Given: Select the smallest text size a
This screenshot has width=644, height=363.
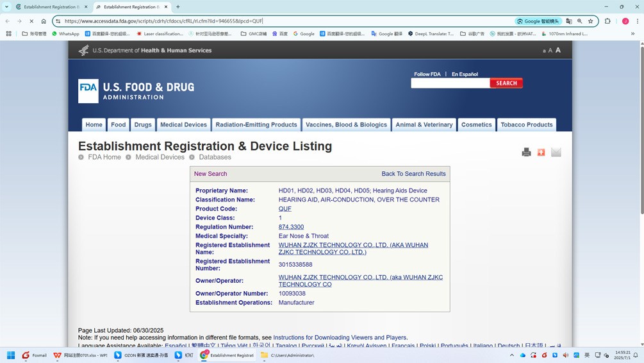Looking at the screenshot, I should [x=544, y=51].
